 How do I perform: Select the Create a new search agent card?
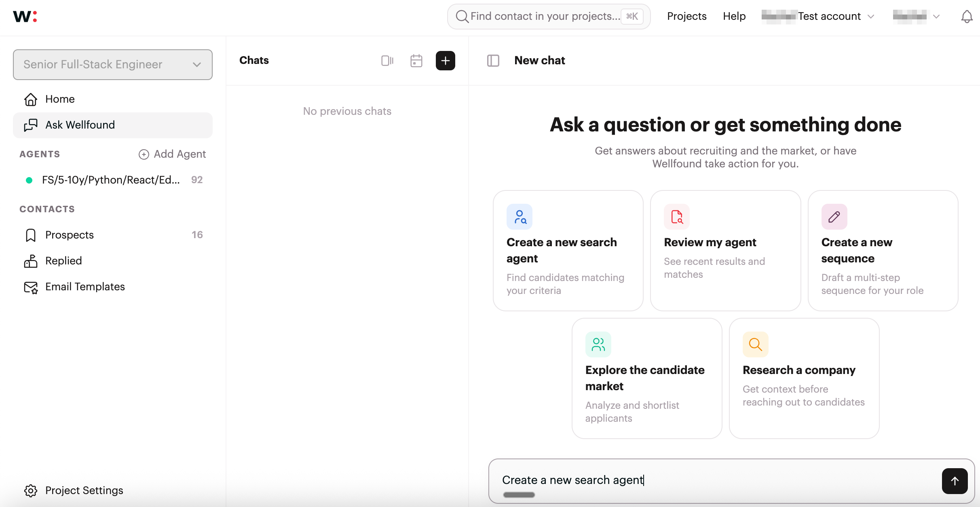pyautogui.click(x=568, y=251)
